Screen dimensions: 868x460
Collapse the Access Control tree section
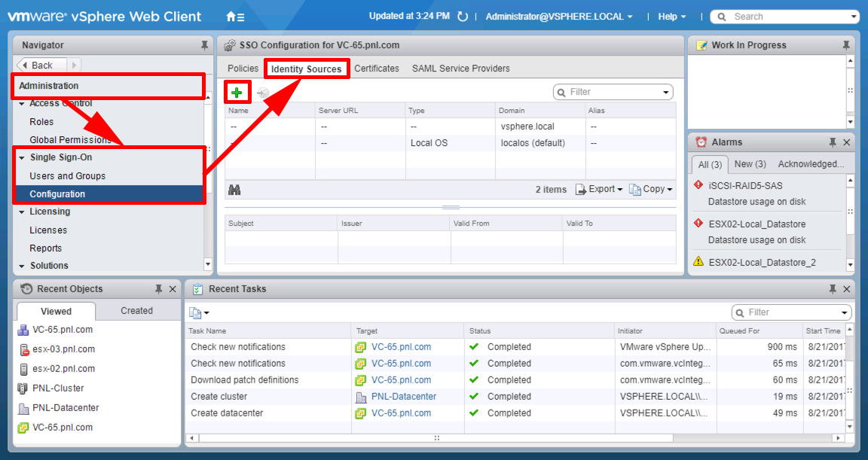[x=22, y=103]
